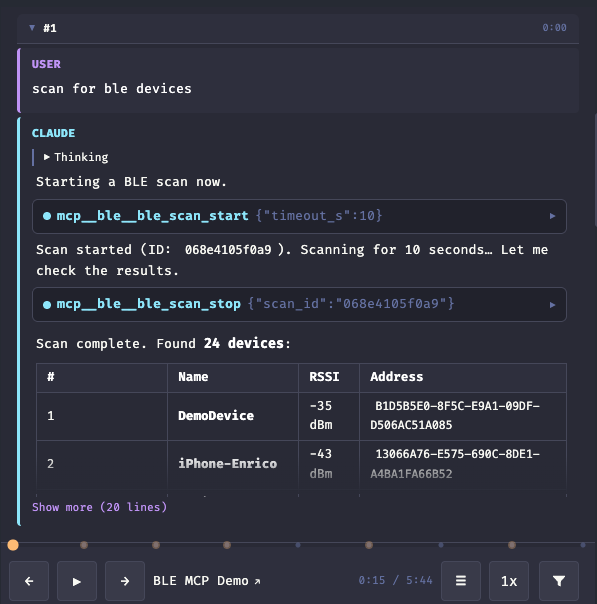
Task: Click the Name column header
Action: [x=233, y=378]
